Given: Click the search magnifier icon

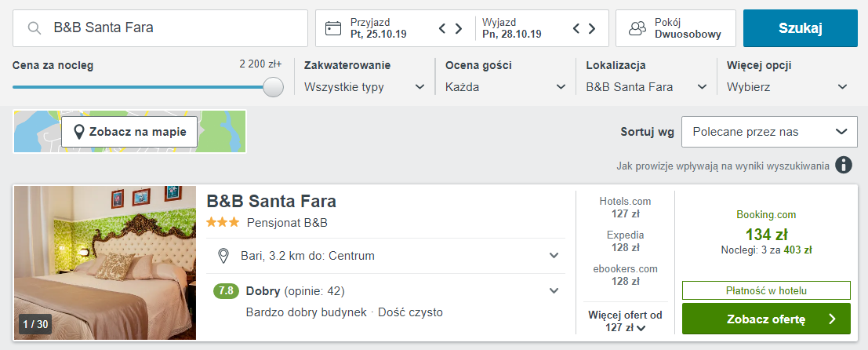Looking at the screenshot, I should click(34, 28).
